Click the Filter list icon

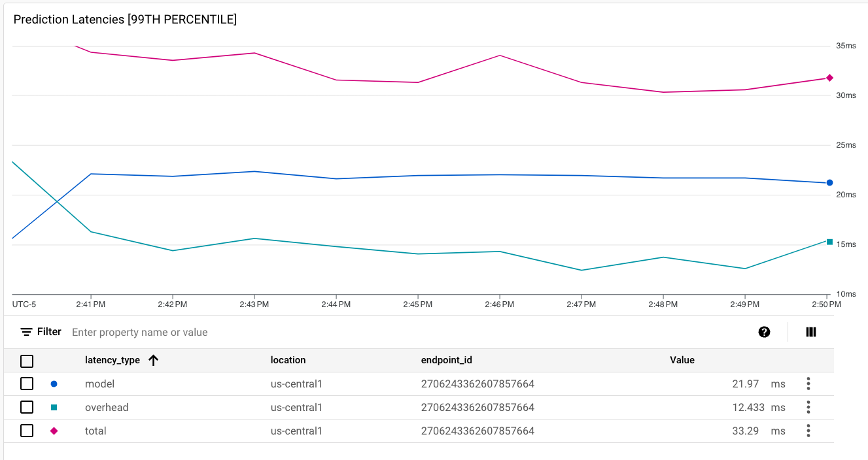26,332
